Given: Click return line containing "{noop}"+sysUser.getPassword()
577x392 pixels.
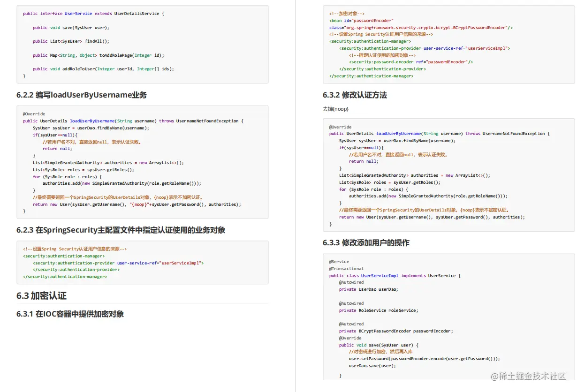Looking at the screenshot, I should point(137,204).
